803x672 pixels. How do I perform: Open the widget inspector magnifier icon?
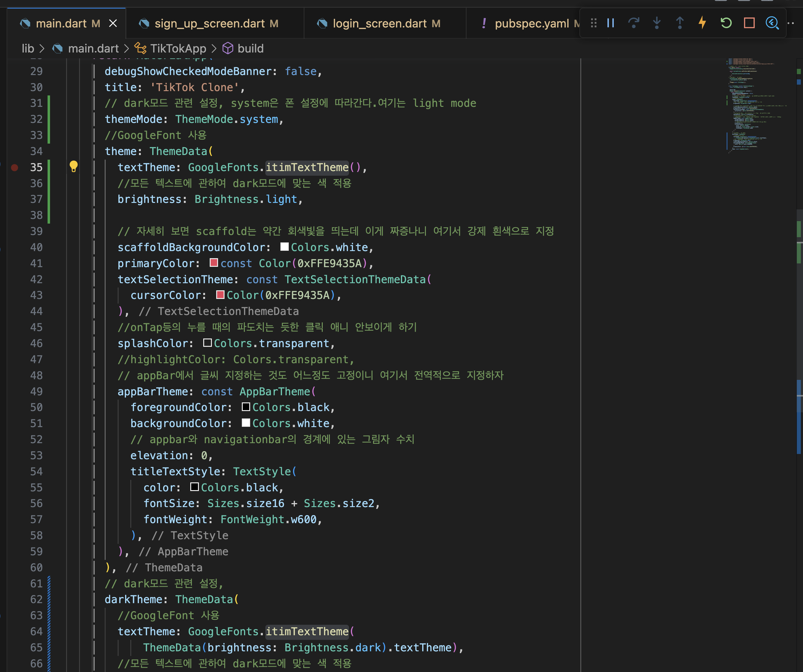point(772,23)
